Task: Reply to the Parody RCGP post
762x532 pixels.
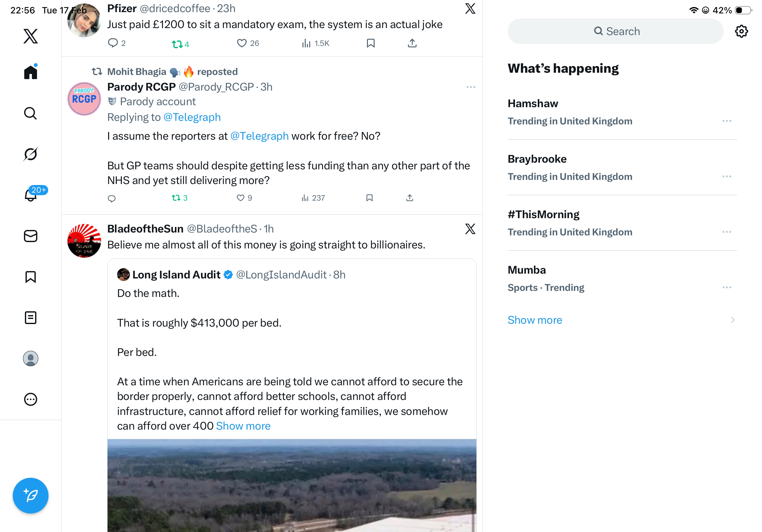Action: (112, 198)
